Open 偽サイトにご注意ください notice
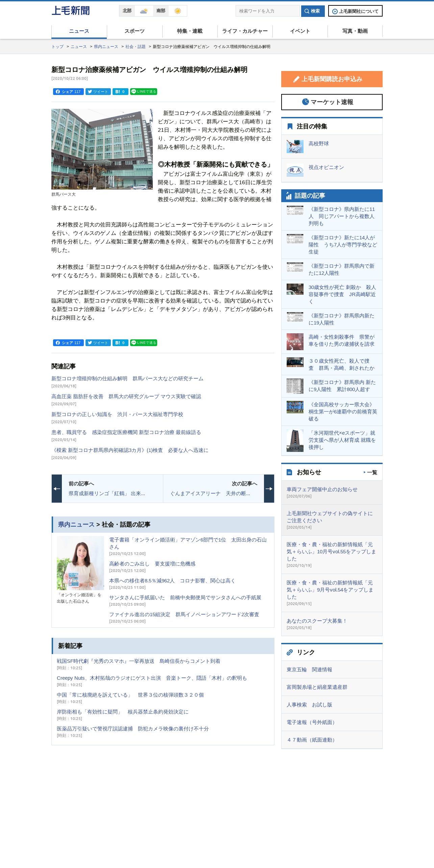This screenshot has height=868, width=434. pyautogui.click(x=330, y=517)
